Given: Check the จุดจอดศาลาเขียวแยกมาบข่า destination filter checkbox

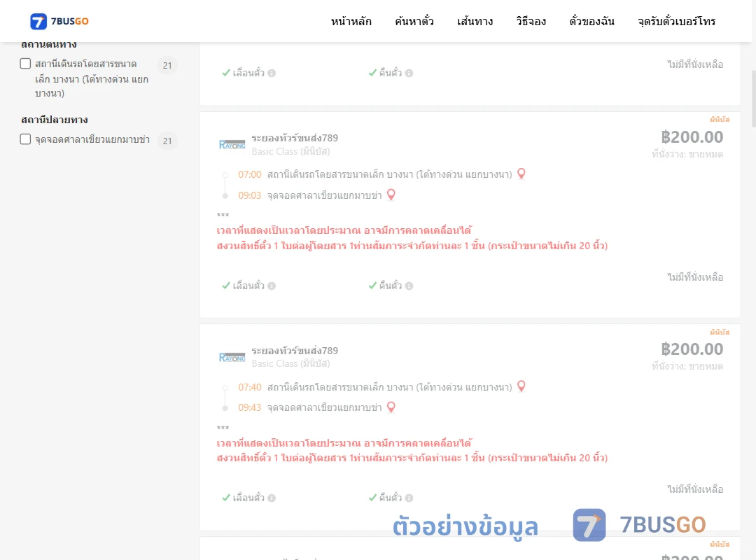Looking at the screenshot, I should click(26, 139).
